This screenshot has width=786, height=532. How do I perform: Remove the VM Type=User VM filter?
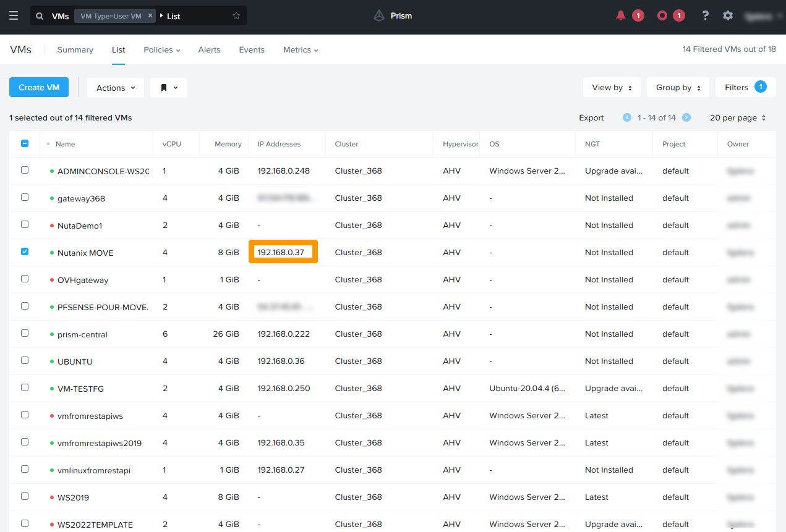150,16
